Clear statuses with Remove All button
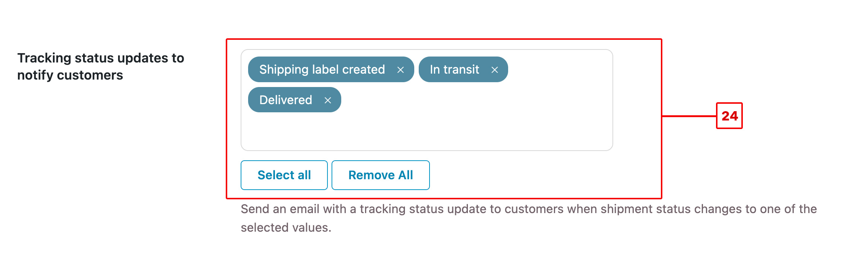 (381, 175)
